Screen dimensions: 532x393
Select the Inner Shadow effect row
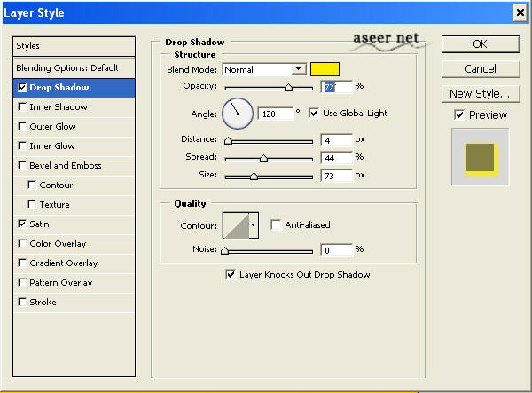[x=74, y=107]
